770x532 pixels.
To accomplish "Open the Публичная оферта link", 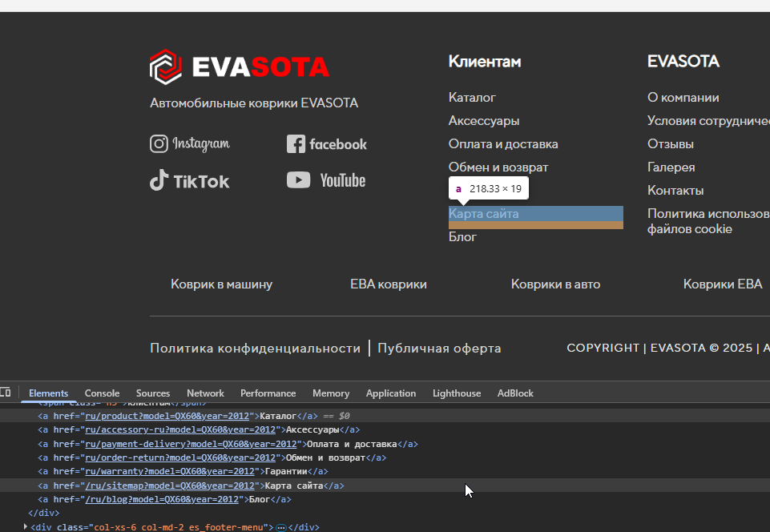I will click(x=439, y=349).
